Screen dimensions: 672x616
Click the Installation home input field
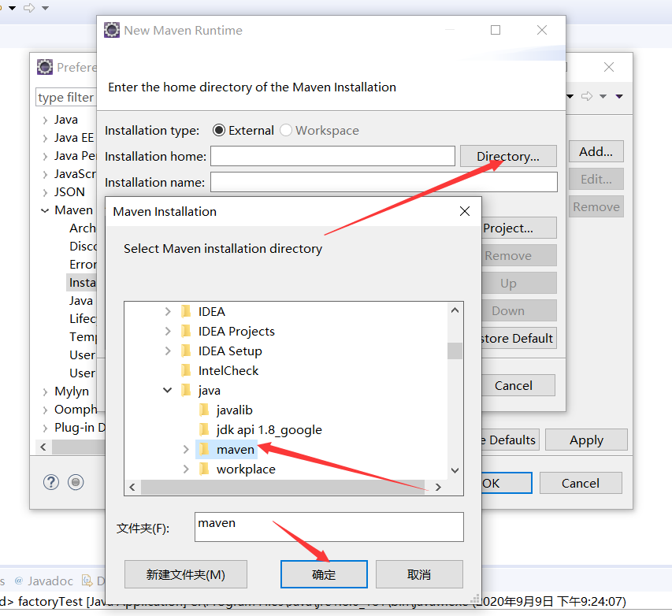(x=332, y=156)
